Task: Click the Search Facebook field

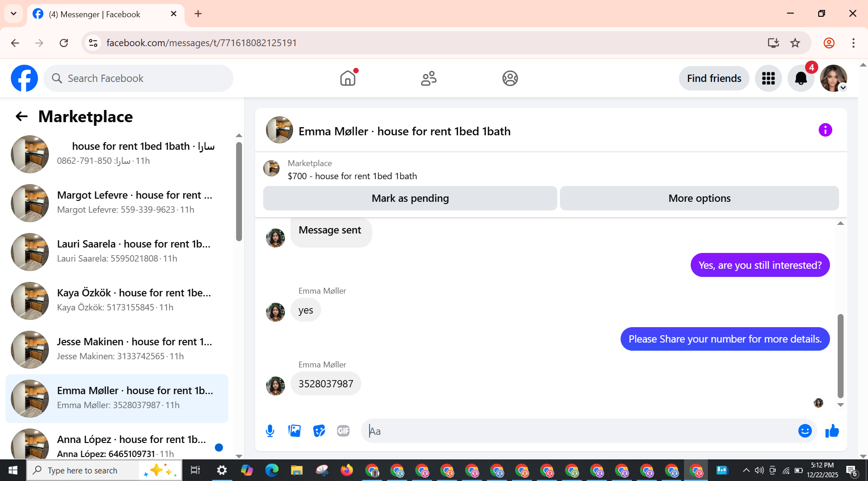Action: point(138,78)
